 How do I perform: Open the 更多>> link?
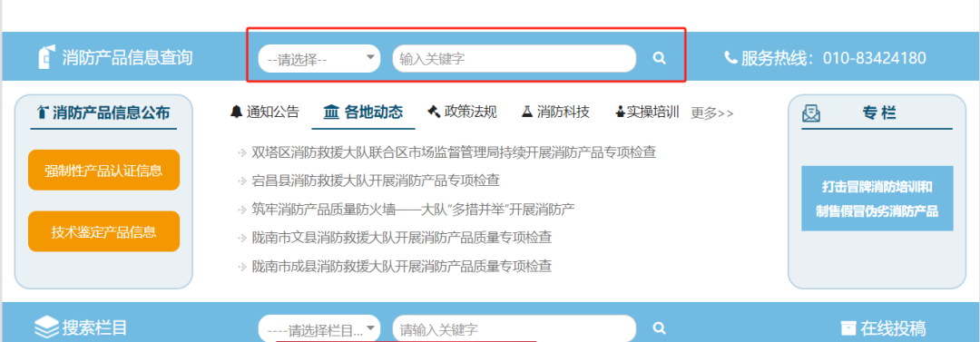pos(712,113)
